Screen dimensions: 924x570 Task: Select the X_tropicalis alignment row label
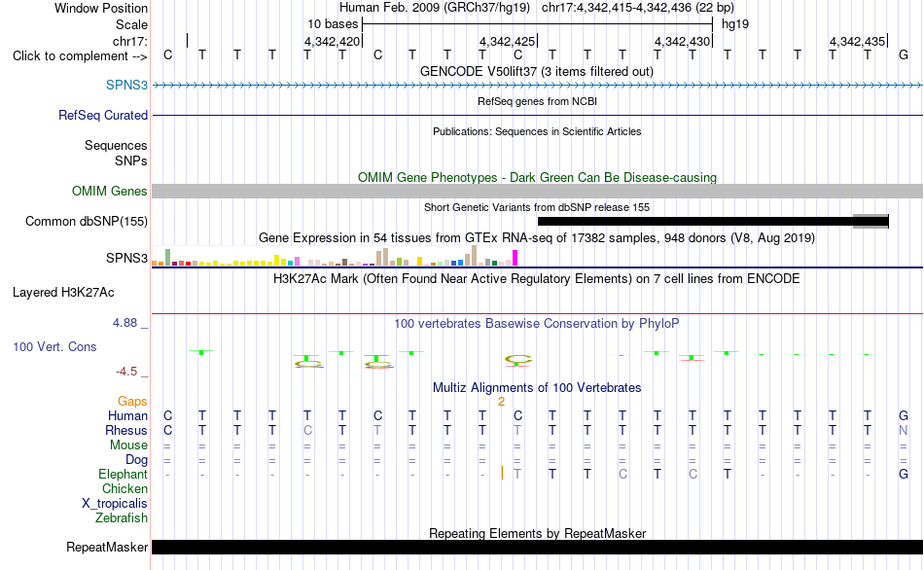(x=115, y=504)
